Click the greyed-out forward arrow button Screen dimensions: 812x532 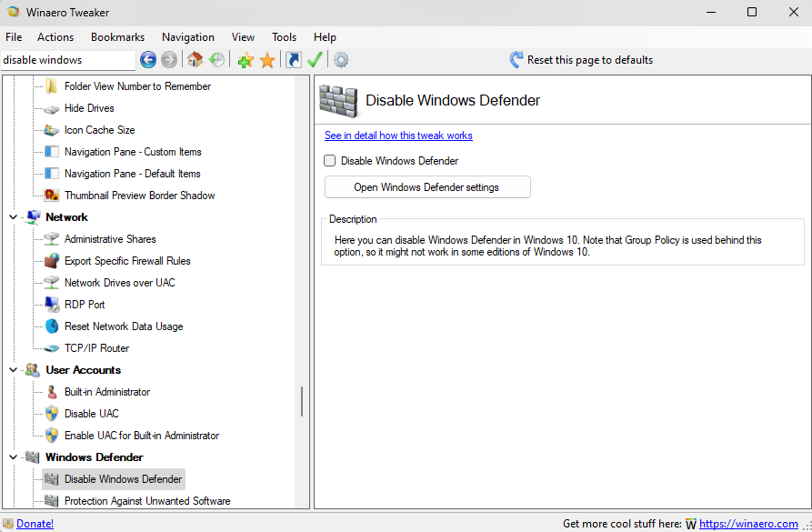(x=169, y=60)
